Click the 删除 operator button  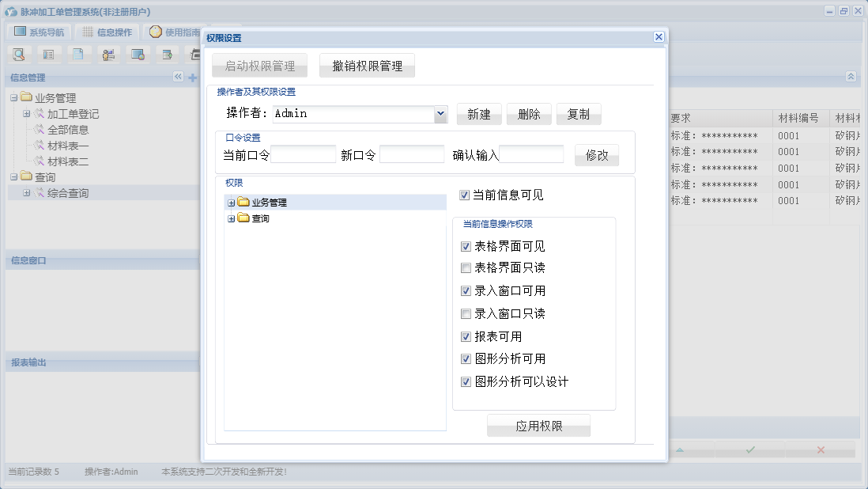click(529, 114)
